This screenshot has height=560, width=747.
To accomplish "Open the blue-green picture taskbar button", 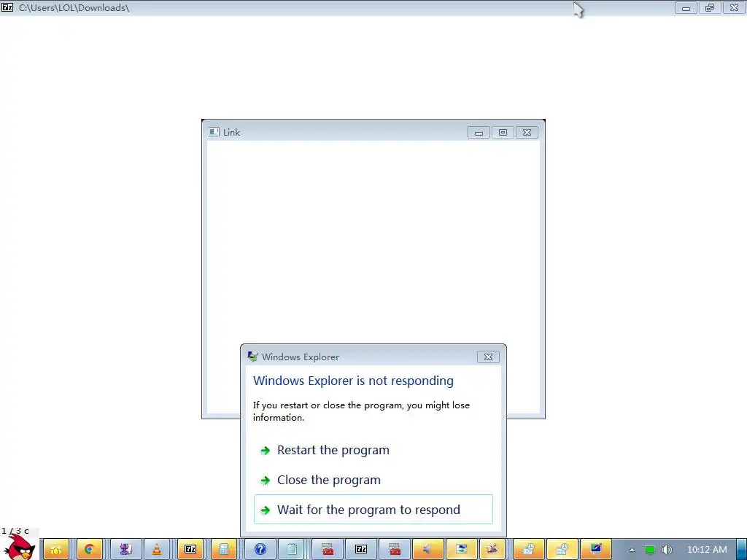I will click(x=461, y=550).
